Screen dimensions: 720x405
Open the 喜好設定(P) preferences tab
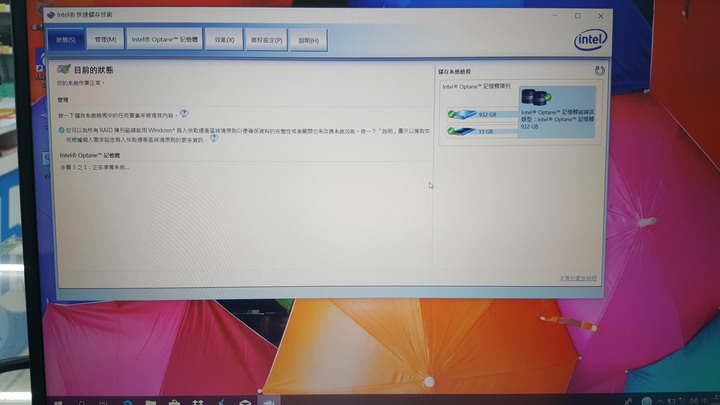point(266,40)
